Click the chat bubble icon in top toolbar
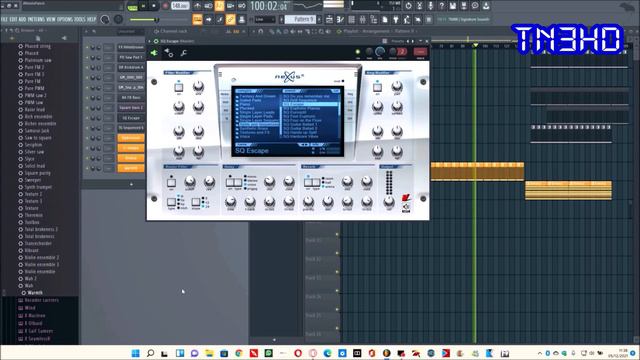This screenshot has height=360, width=640. tap(475, 6)
